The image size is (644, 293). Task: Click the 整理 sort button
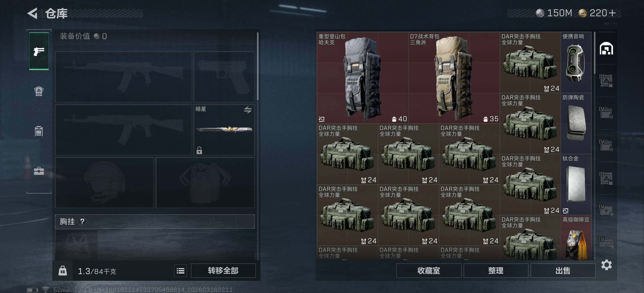(496, 270)
